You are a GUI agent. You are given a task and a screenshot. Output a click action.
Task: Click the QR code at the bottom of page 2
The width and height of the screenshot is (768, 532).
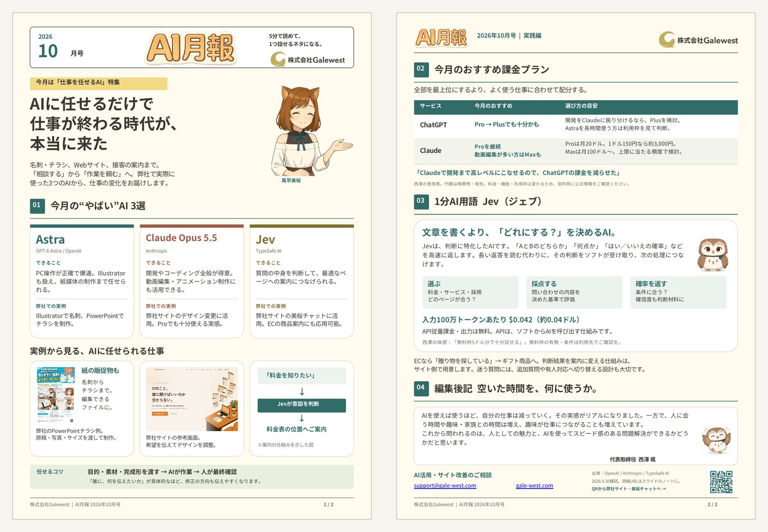coord(721,482)
